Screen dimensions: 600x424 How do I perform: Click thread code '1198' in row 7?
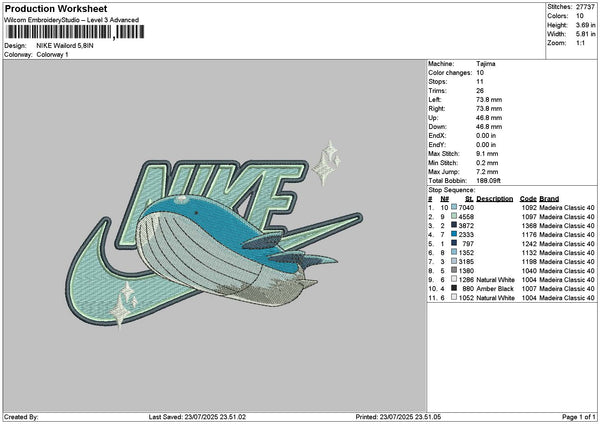point(529,262)
